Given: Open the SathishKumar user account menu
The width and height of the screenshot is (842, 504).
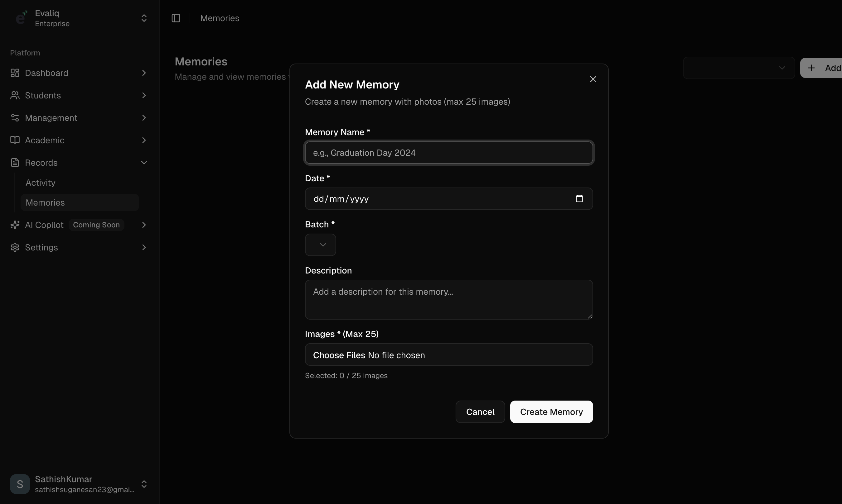Looking at the screenshot, I should [144, 484].
